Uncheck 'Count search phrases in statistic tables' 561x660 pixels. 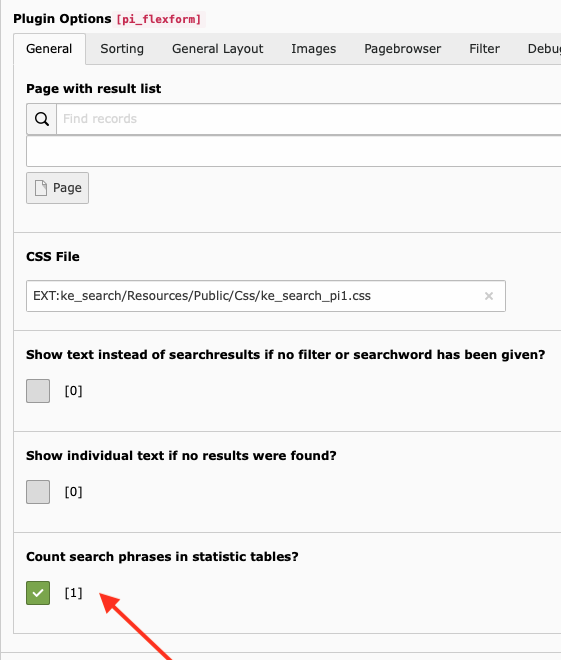coord(38,593)
